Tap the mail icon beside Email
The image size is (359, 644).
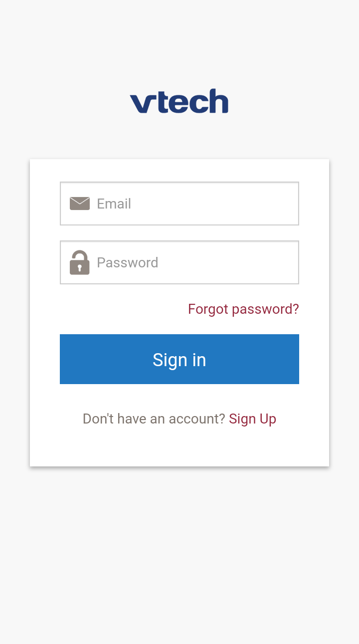coord(80,204)
